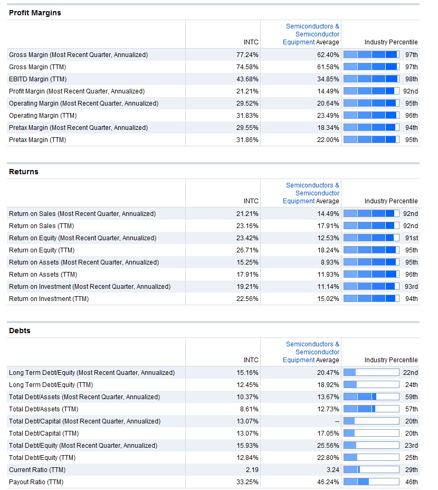Click the Profit Margins section heading
The height and width of the screenshot is (490, 438).
[x=35, y=13]
